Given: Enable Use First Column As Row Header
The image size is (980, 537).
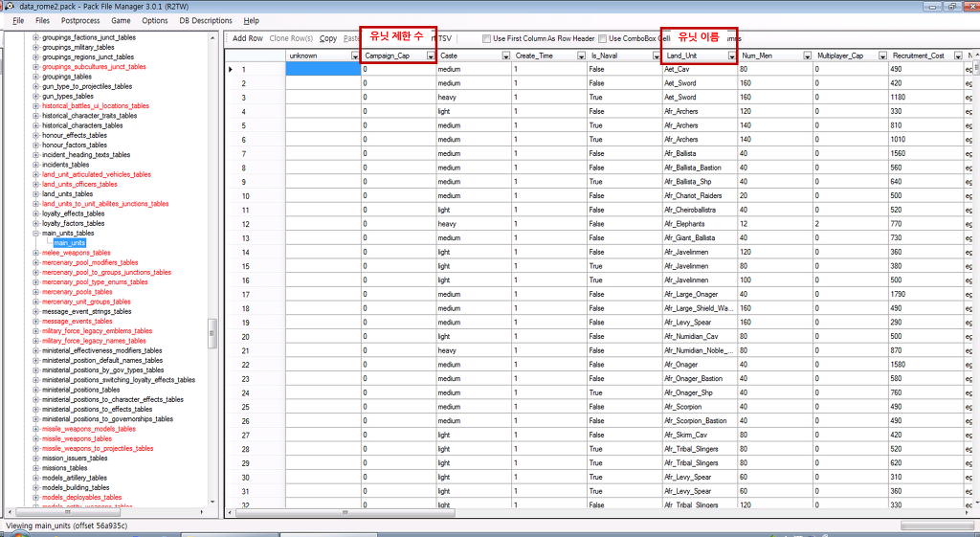Looking at the screenshot, I should point(487,38).
